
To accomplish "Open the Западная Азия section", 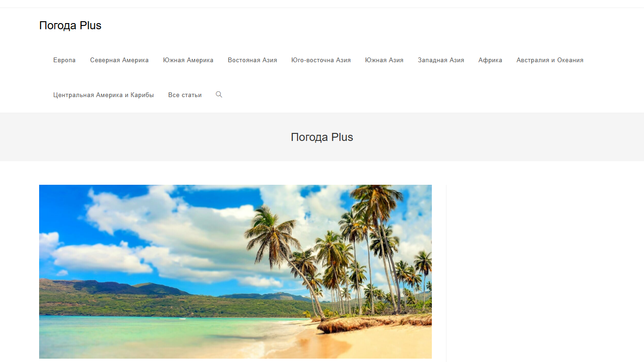I will [441, 60].
